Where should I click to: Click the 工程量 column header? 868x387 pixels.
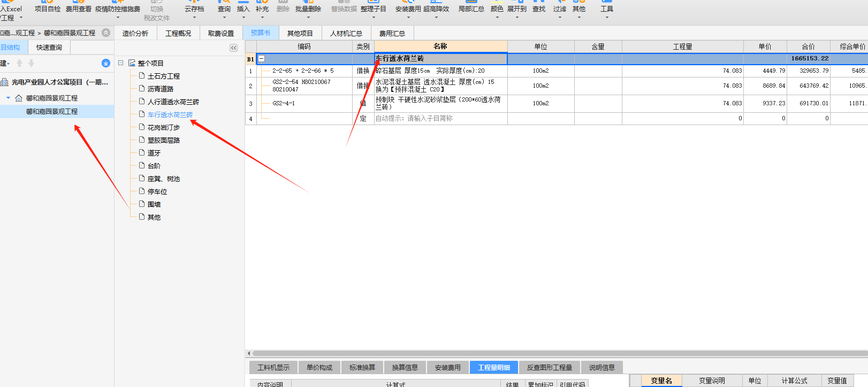[683, 47]
